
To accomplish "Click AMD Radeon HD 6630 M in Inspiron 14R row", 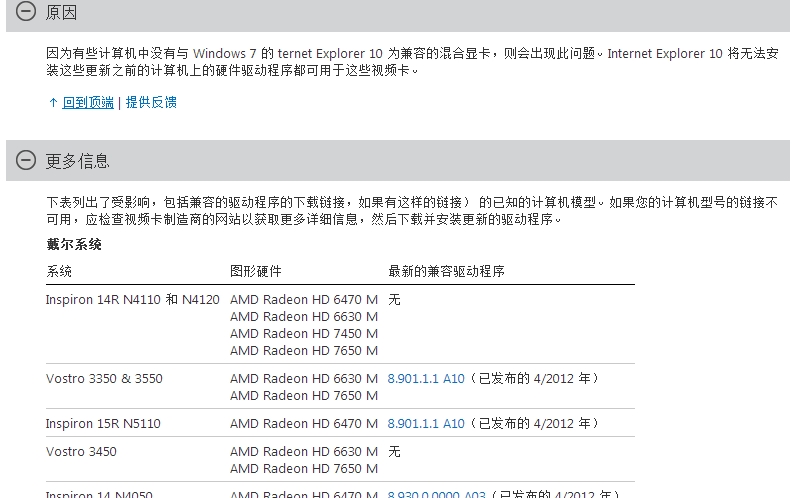I will point(304,317).
